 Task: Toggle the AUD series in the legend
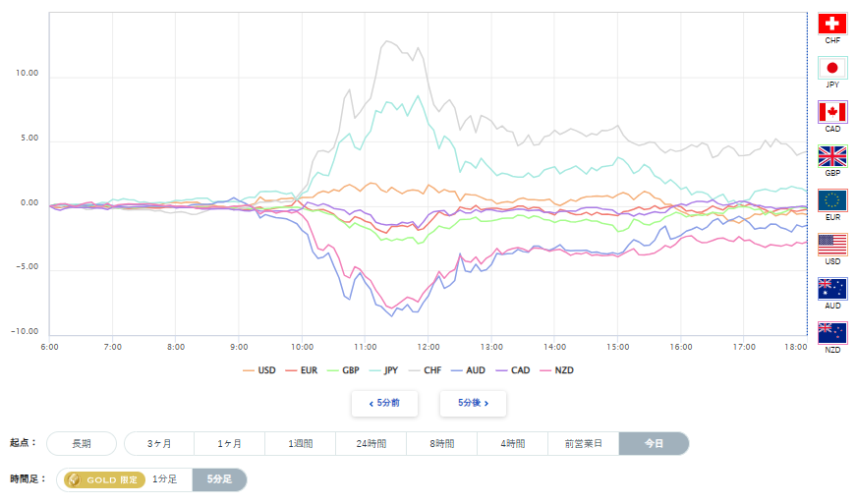coord(468,370)
